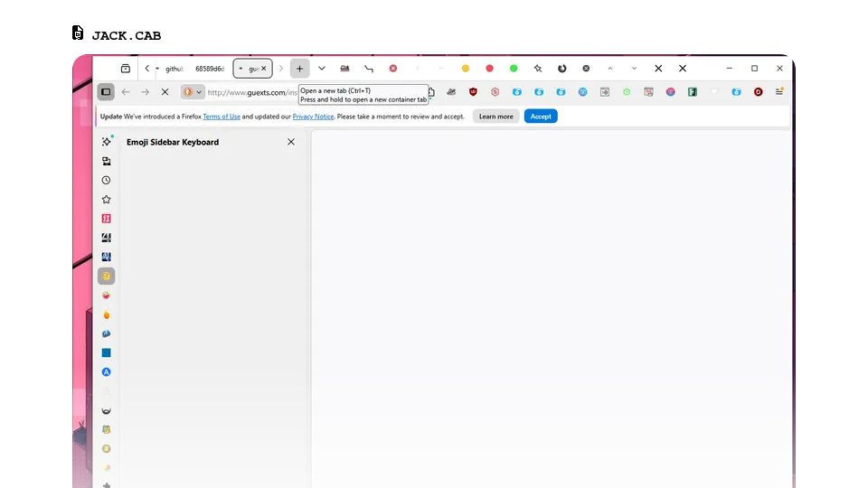
Task: Go forward one page
Action: pyautogui.click(x=145, y=92)
